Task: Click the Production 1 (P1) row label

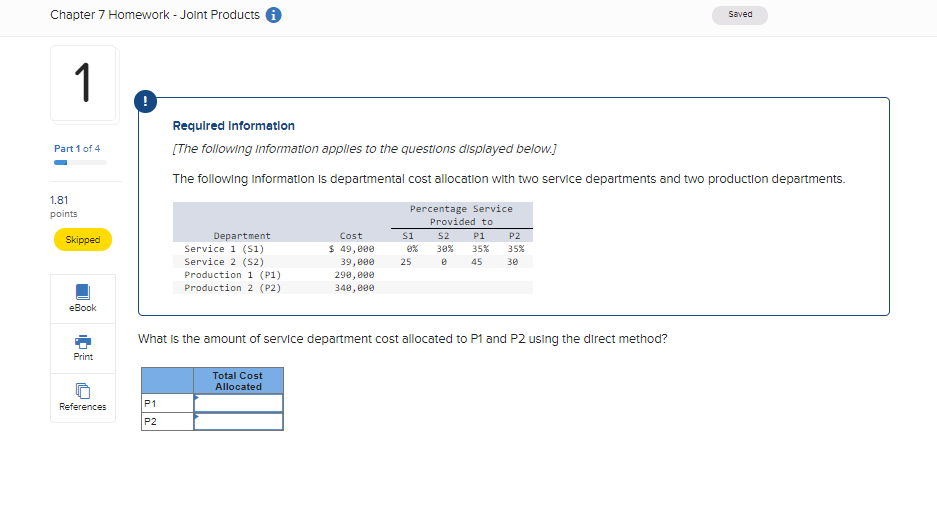Action: 232,275
